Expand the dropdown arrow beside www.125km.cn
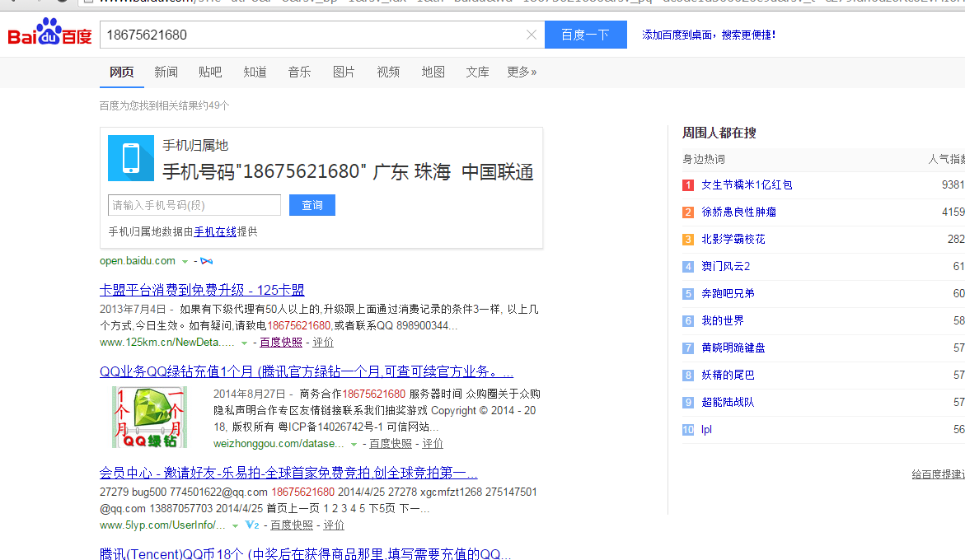This screenshot has width=965, height=560. 244,343
